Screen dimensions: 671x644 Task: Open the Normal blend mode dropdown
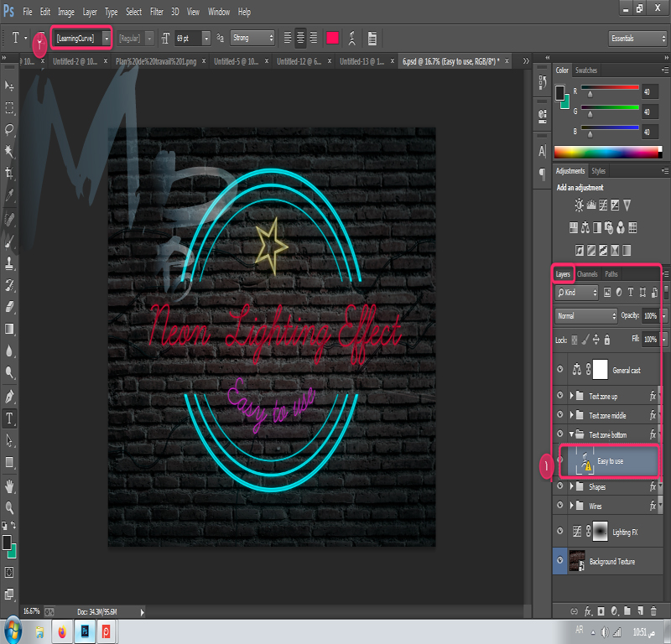(x=585, y=316)
